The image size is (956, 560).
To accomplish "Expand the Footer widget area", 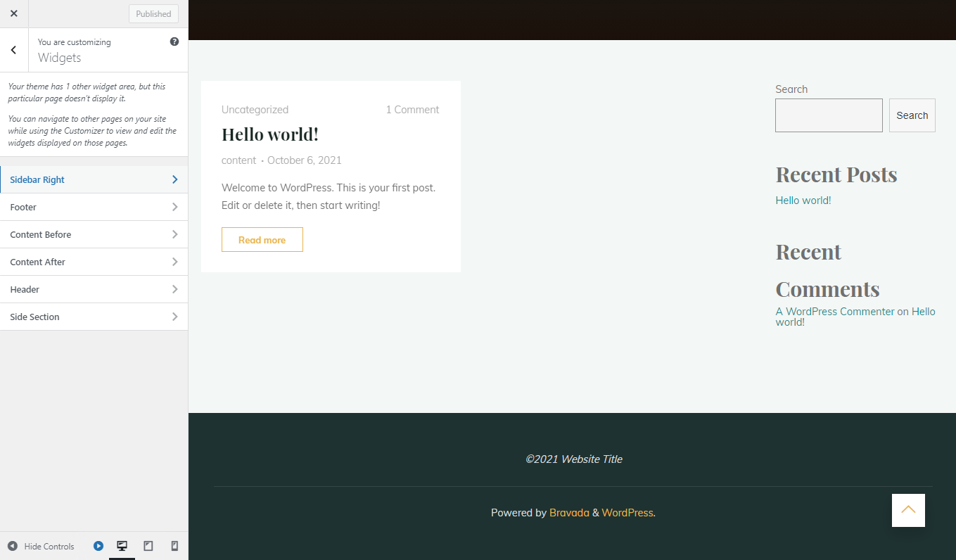I will (94, 207).
